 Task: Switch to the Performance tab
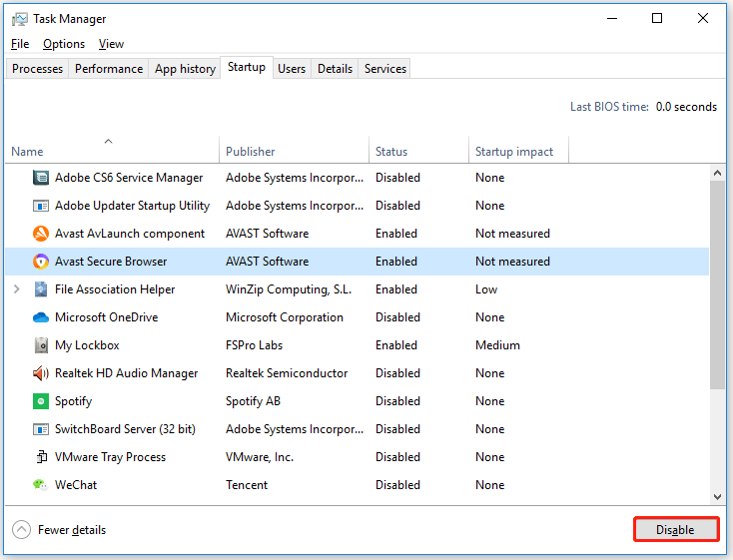coord(109,69)
